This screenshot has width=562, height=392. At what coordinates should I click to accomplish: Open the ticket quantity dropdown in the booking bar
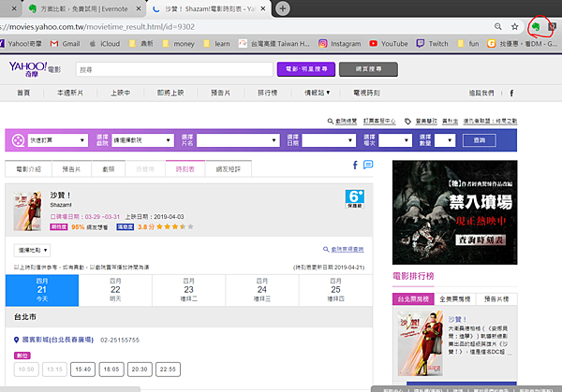(445, 140)
